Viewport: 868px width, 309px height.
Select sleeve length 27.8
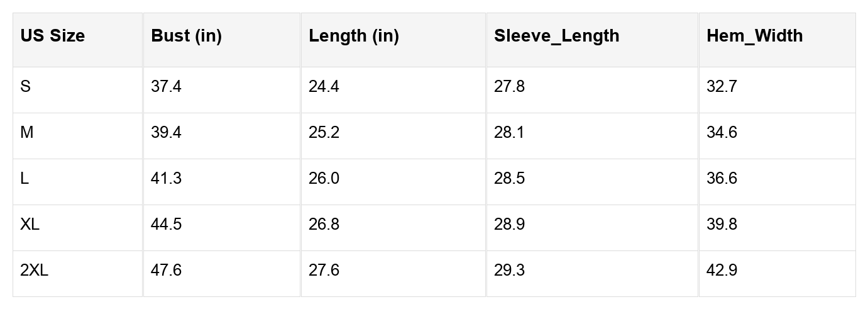[x=509, y=86]
